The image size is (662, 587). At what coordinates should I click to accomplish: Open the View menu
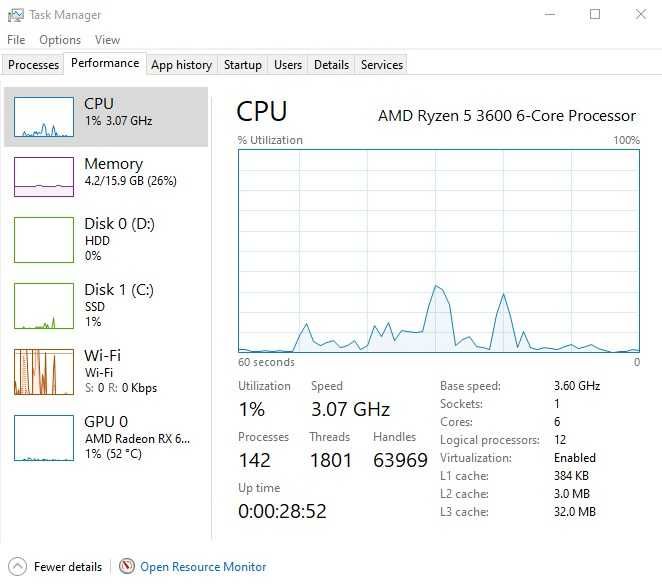click(x=107, y=40)
